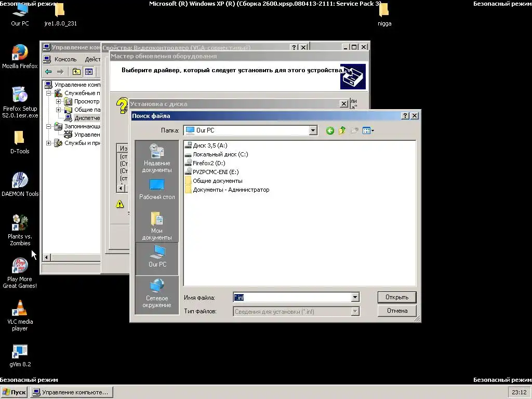
Task: Click the taskbar clock 23:12
Action: (x=519, y=392)
